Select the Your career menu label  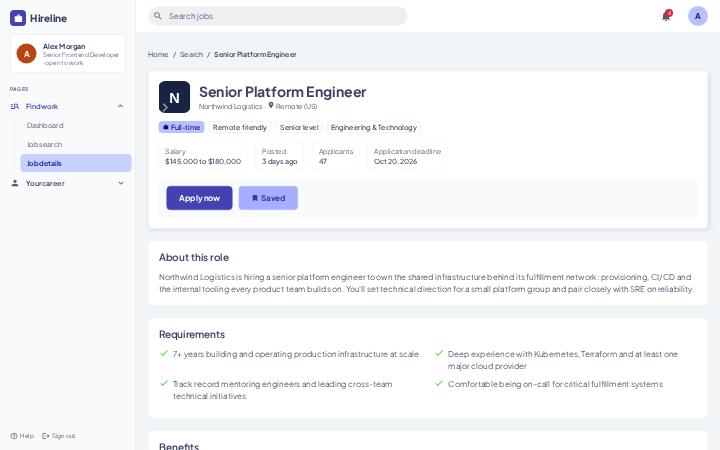(x=45, y=183)
